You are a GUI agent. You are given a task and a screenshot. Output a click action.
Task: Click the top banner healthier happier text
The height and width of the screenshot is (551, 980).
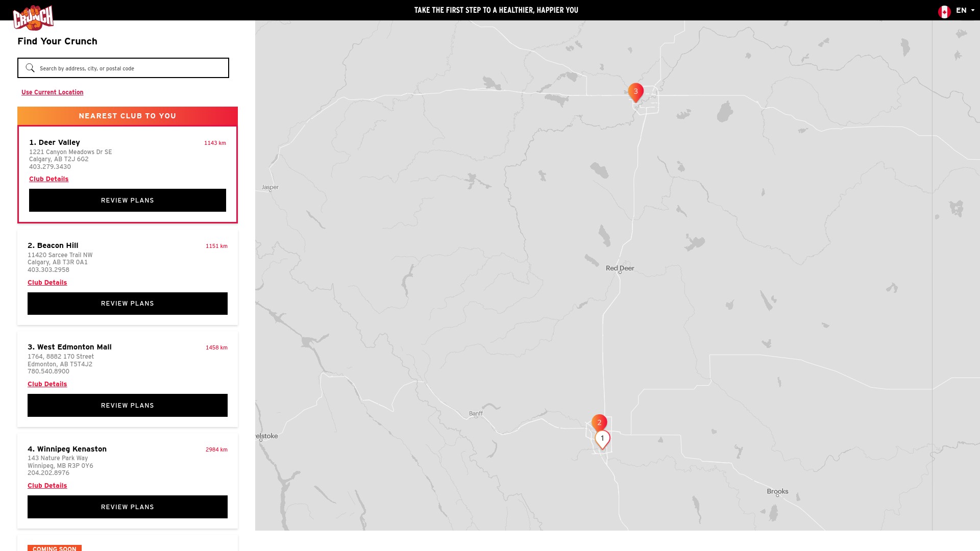point(496,10)
